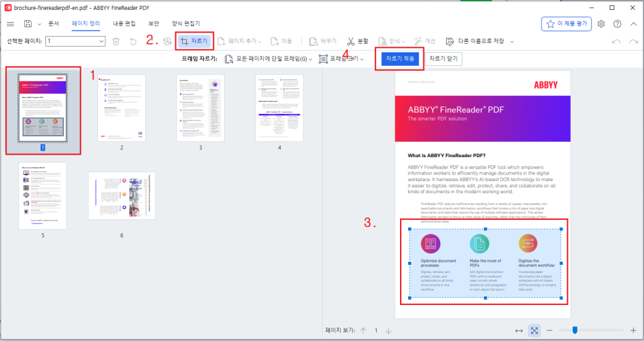Viewport: 644px width, 341px height.
Task: Click the rotate left icon
Action: (x=133, y=41)
